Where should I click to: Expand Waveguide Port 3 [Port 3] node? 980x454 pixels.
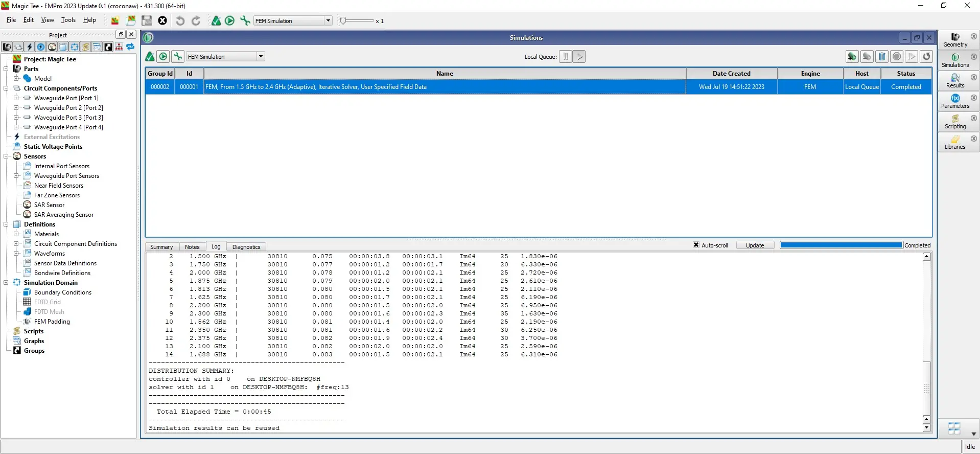pos(16,117)
